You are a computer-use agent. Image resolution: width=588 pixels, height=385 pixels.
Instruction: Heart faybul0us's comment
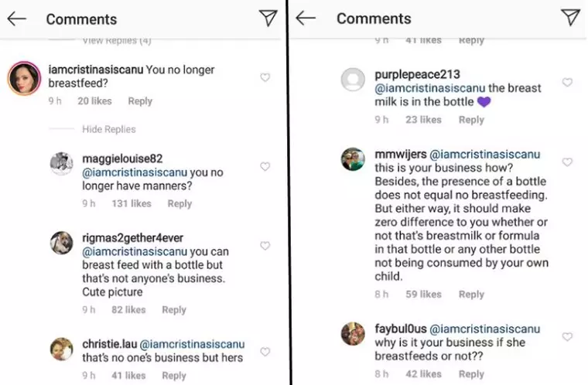point(567,337)
